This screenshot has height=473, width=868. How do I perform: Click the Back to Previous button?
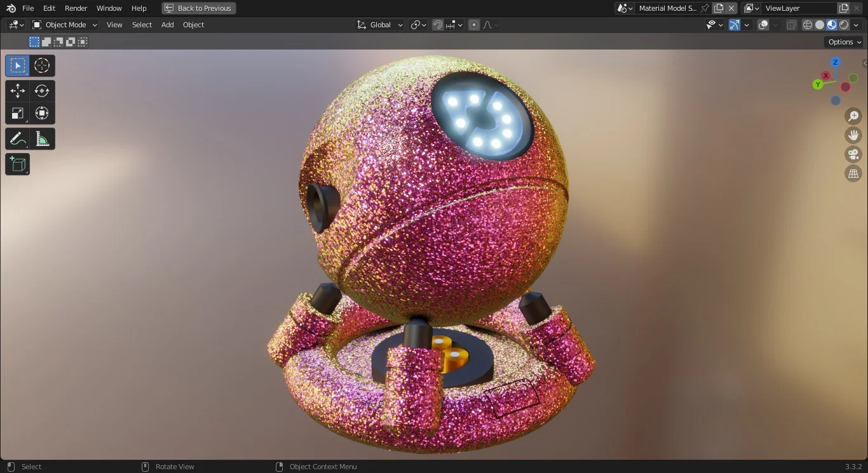pos(199,8)
